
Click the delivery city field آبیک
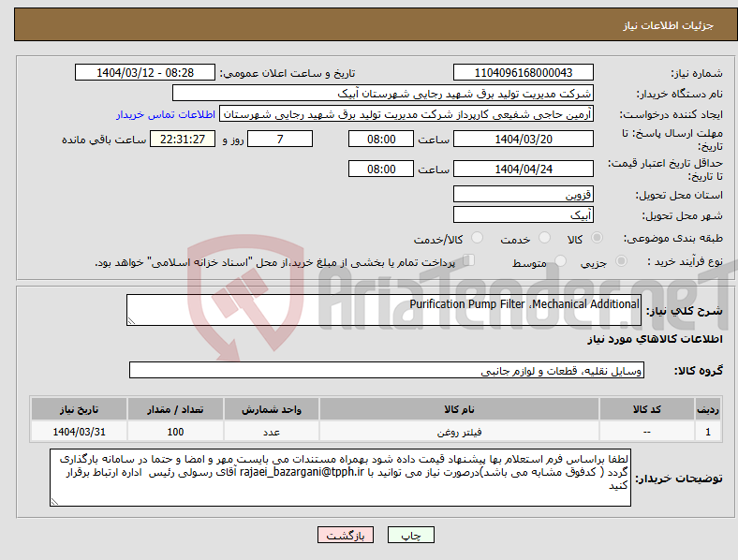tap(524, 214)
